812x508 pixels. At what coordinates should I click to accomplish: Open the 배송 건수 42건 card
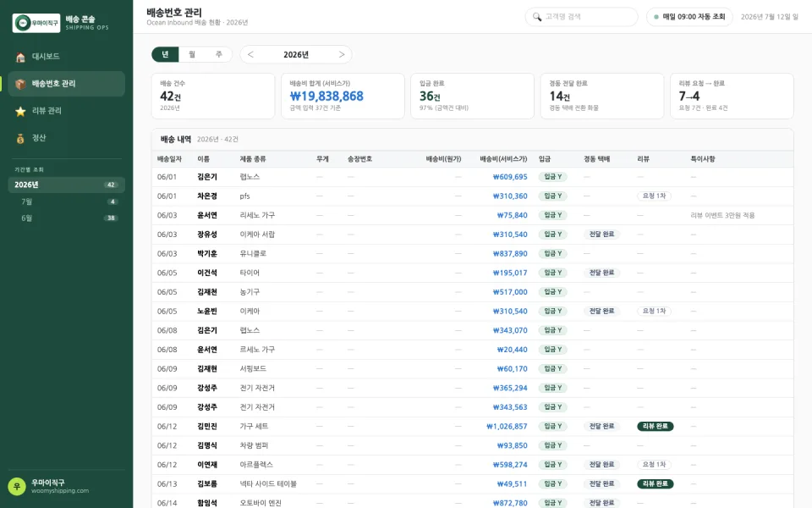pyautogui.click(x=213, y=96)
